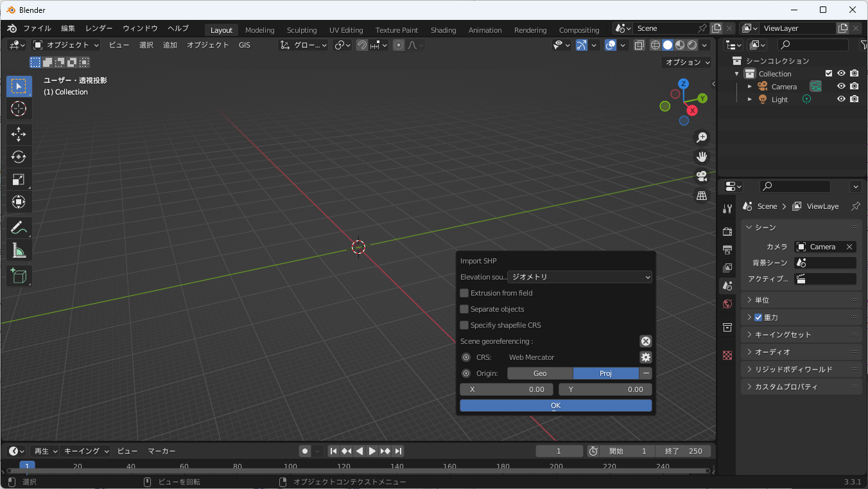Select the Annotate tool
Viewport: 868px width, 489px height.
19,227
